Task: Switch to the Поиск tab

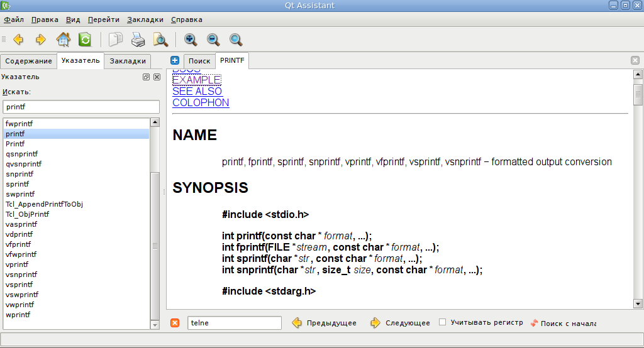Action: click(x=199, y=61)
